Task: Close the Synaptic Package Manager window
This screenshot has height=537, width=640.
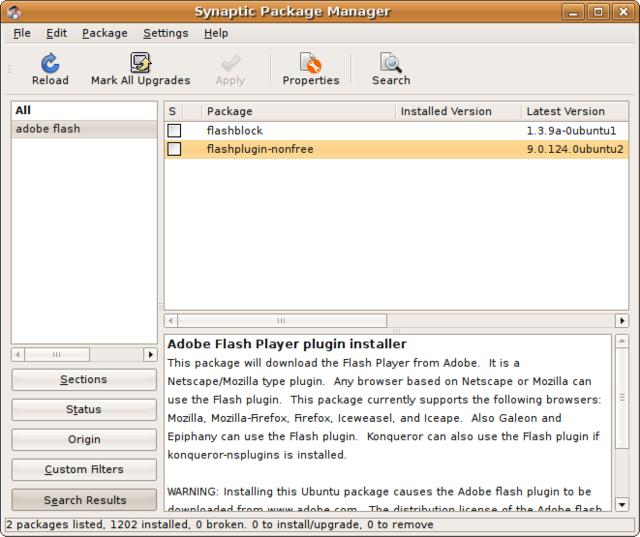Action: click(x=623, y=11)
